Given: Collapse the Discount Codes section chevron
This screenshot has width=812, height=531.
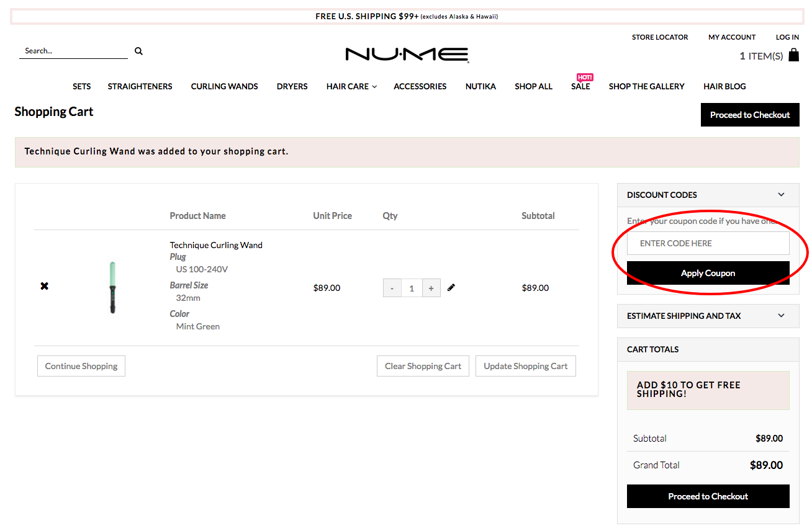Looking at the screenshot, I should click(x=781, y=195).
